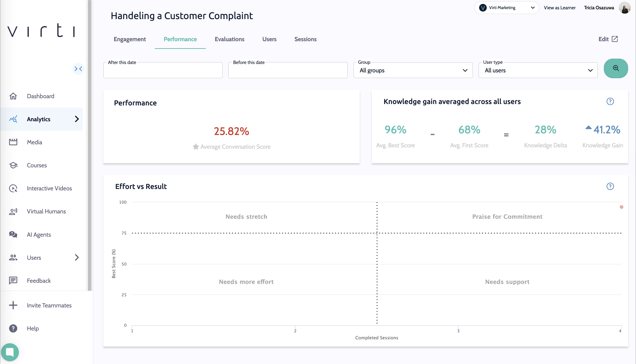Switch to the Evaluations tab
The height and width of the screenshot is (364, 636).
(x=229, y=39)
